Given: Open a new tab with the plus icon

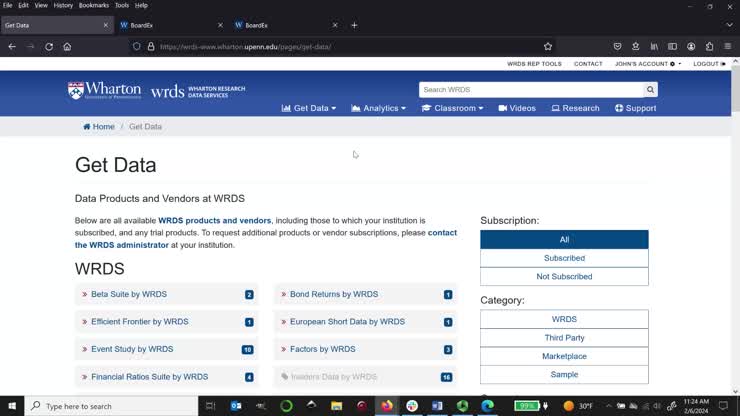Looking at the screenshot, I should coord(354,25).
